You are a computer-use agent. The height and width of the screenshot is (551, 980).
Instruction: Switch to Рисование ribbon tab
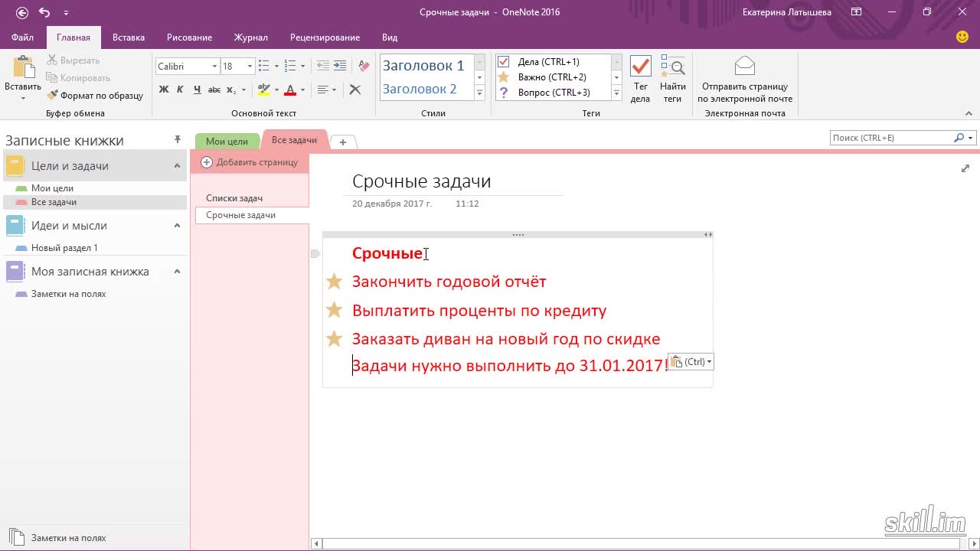pyautogui.click(x=189, y=37)
